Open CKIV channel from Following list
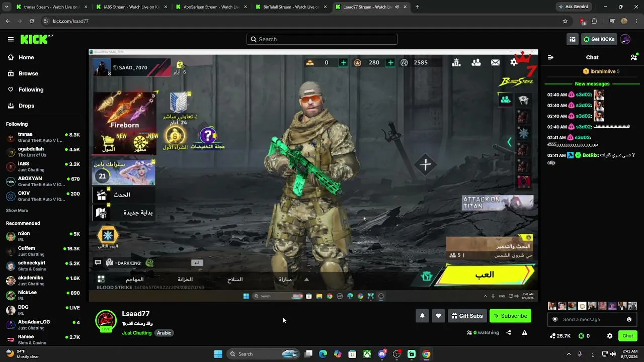This screenshot has width=644, height=362. pyautogui.click(x=43, y=196)
